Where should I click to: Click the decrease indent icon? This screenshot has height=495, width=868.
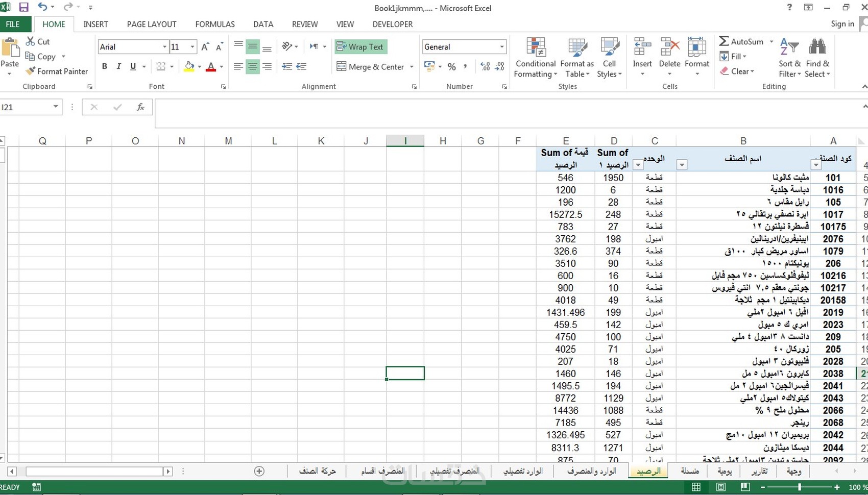(x=287, y=66)
